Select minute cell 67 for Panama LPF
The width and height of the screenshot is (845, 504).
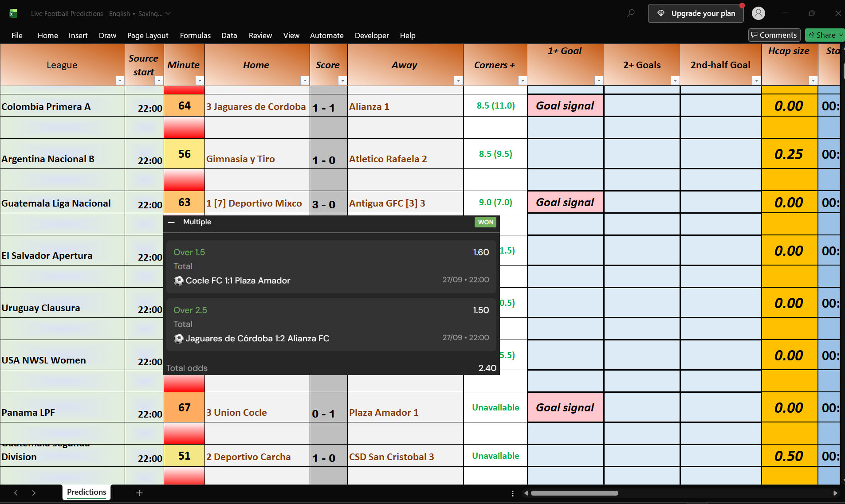pos(184,407)
